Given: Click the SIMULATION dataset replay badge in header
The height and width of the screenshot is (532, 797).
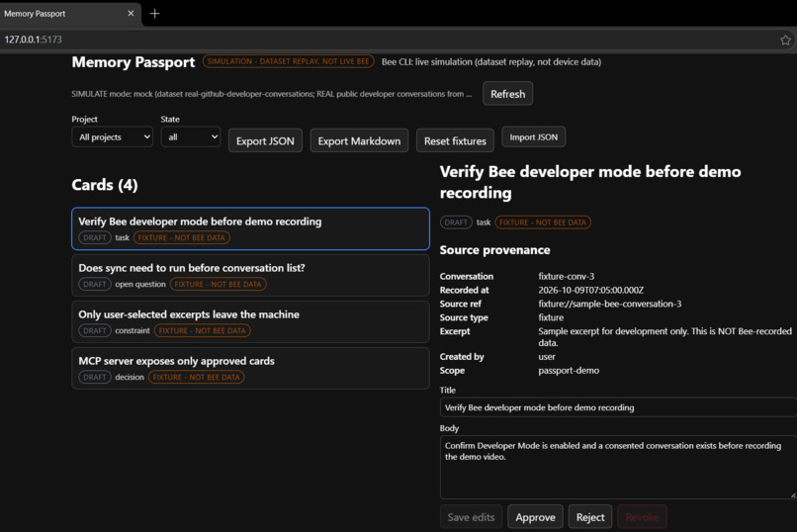Looking at the screenshot, I should pos(288,61).
